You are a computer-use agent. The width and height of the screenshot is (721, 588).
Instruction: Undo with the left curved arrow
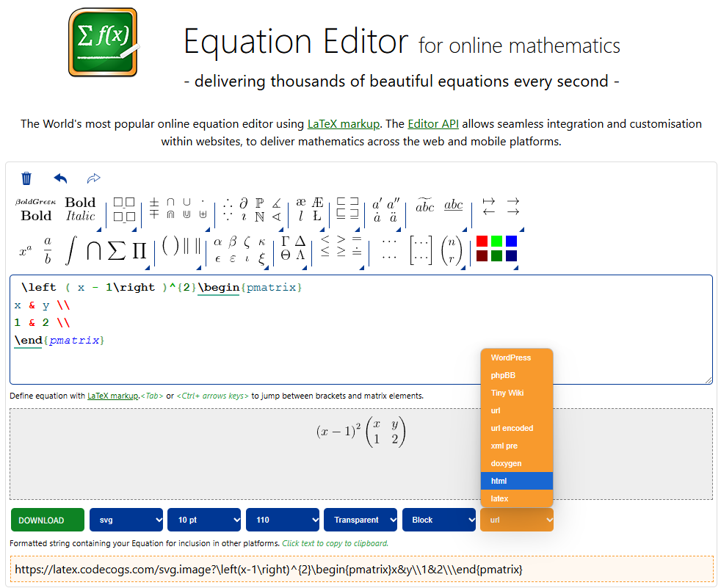click(60, 178)
